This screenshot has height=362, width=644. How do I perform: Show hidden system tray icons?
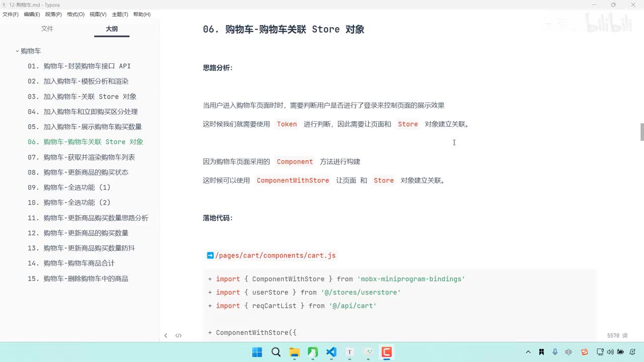click(528, 352)
